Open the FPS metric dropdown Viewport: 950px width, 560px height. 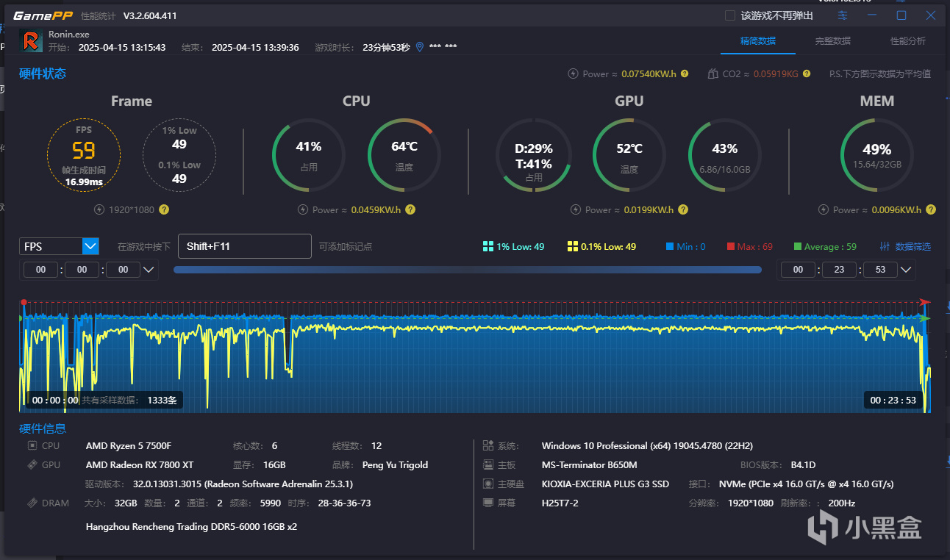(59, 246)
